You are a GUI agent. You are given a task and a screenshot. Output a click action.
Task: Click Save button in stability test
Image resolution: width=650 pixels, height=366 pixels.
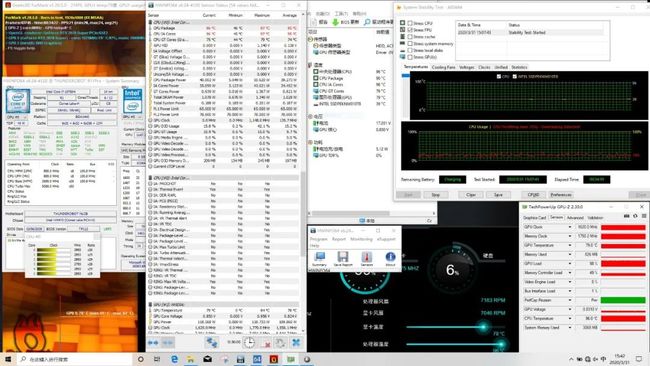pyautogui.click(x=498, y=195)
